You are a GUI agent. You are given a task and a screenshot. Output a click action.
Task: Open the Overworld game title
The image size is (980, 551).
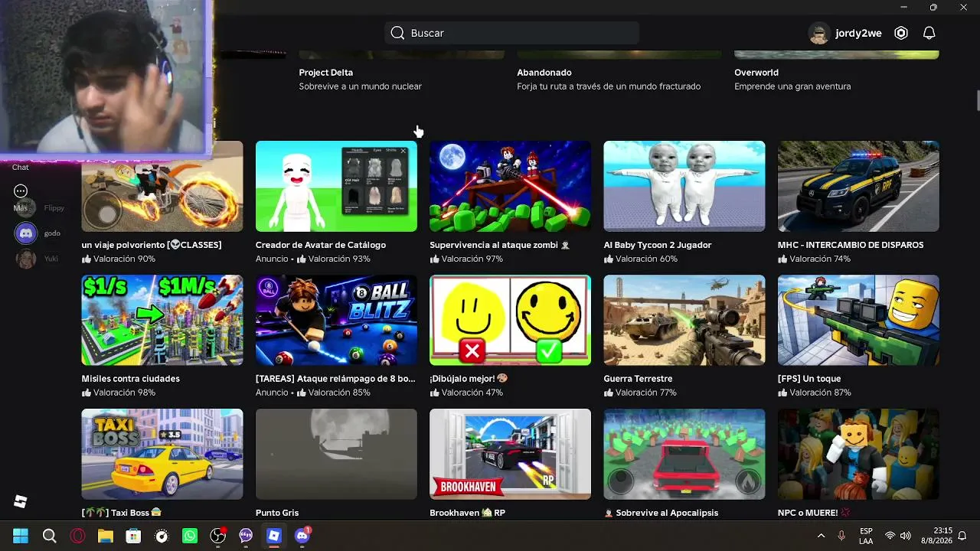(756, 73)
